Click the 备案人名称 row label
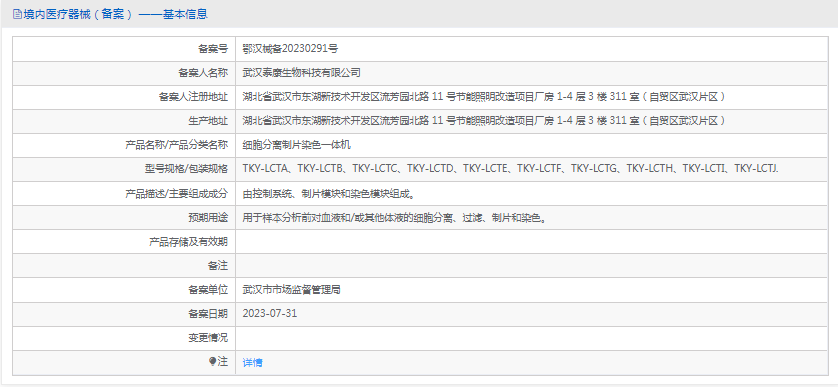 [203, 73]
